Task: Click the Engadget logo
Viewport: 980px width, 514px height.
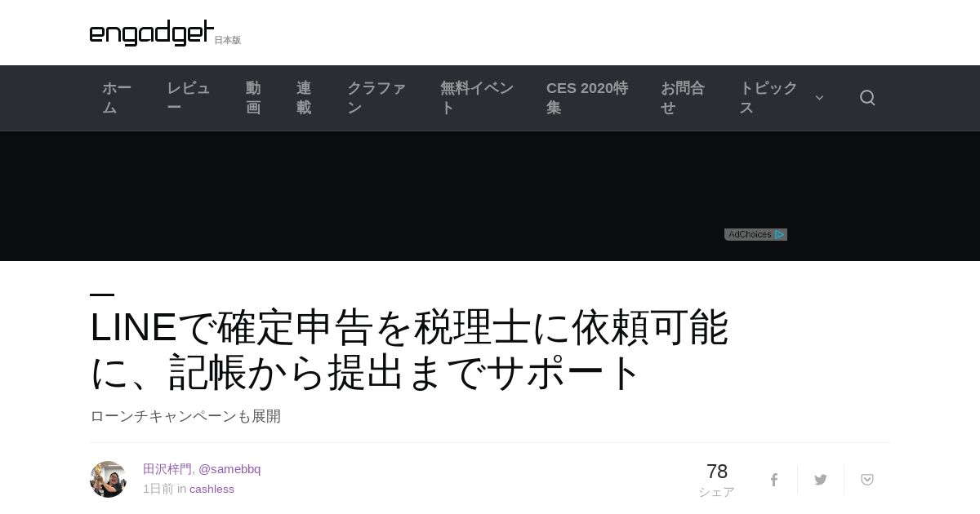Action: 152,33
